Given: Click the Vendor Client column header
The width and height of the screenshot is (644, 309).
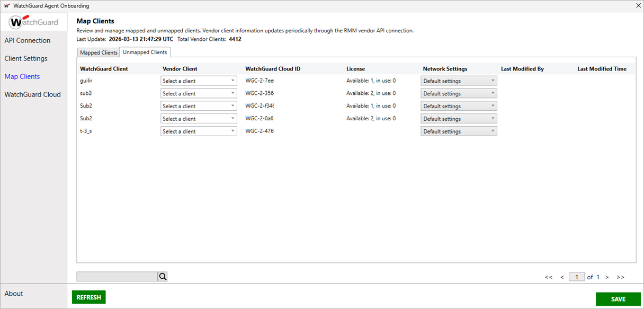Looking at the screenshot, I should [180, 69].
